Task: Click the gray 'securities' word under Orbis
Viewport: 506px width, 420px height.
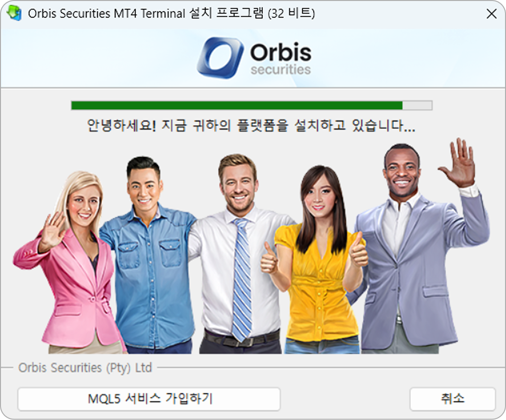Action: click(x=281, y=70)
